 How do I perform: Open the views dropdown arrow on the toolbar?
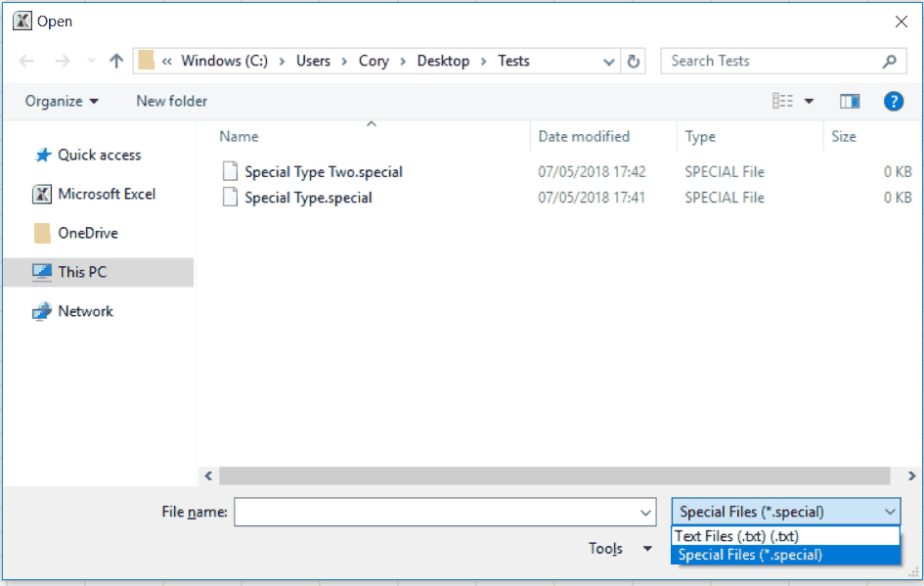(x=810, y=101)
